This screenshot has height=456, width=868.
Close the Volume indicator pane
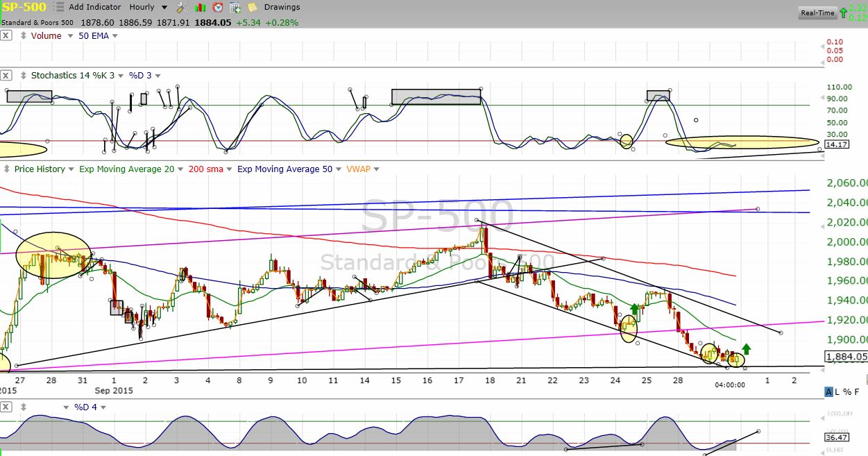6,35
